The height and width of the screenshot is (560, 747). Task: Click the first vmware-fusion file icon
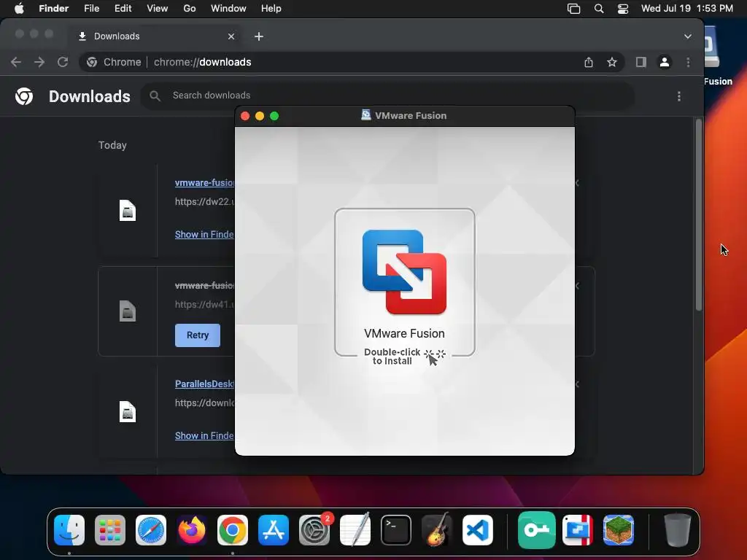click(128, 211)
